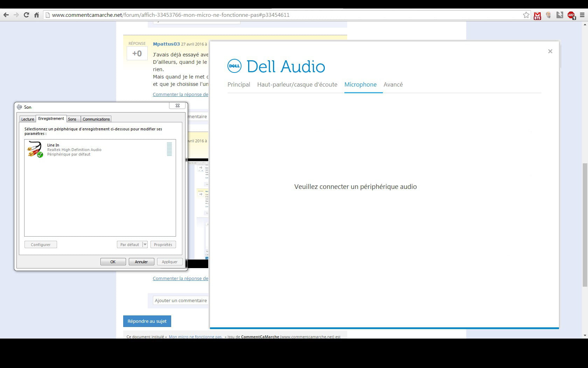Click the Realtek High Definition Audio text

click(74, 150)
